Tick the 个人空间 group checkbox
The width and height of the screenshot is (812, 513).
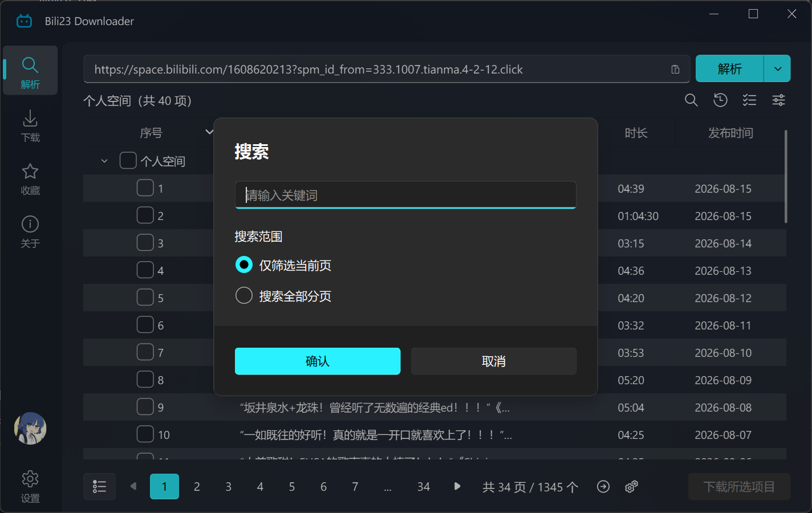tap(128, 160)
